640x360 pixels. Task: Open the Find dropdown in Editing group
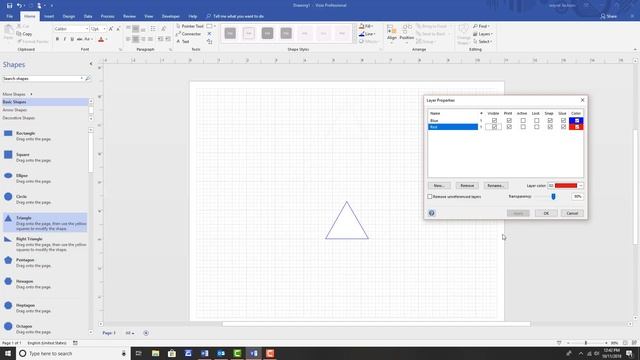tap(482, 26)
